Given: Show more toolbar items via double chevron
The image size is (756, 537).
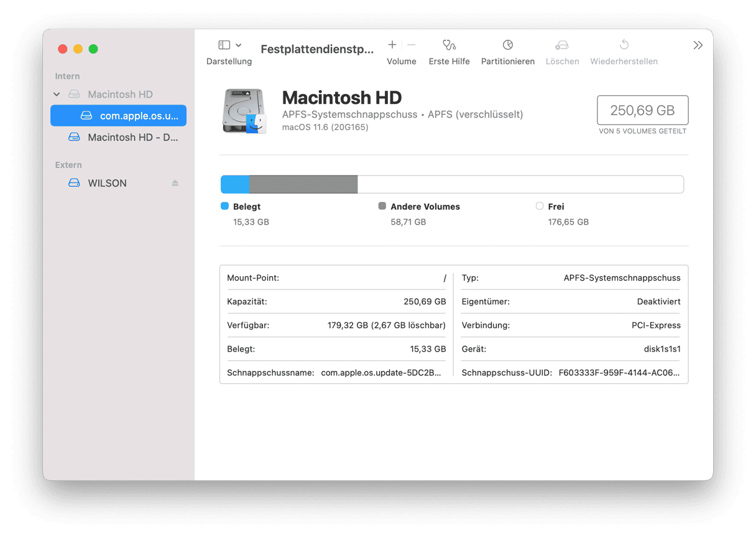Looking at the screenshot, I should point(698,45).
